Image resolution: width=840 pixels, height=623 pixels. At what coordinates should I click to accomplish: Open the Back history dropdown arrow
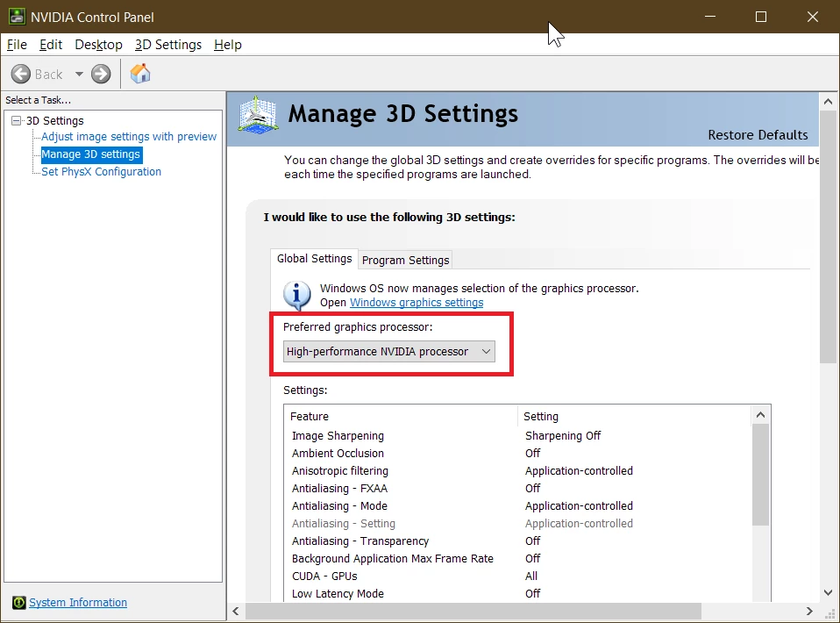79,74
